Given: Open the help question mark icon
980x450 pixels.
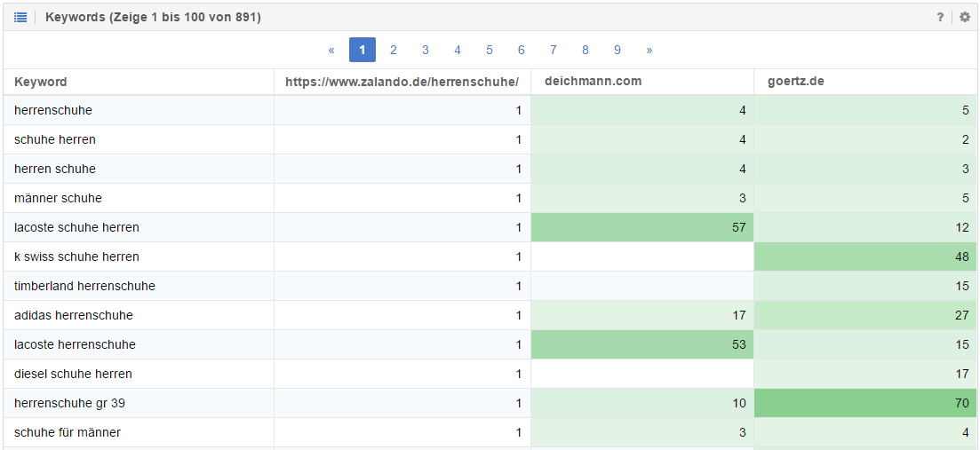Looking at the screenshot, I should point(940,17).
